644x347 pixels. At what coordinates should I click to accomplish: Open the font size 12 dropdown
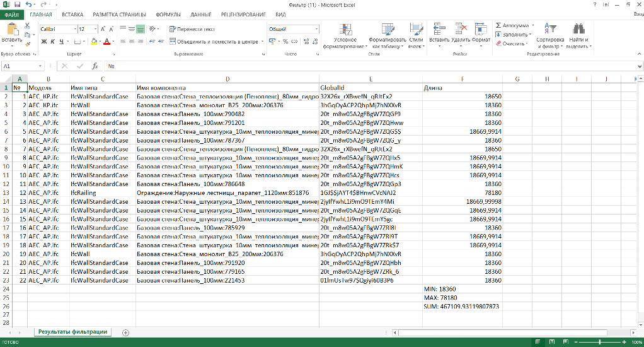tap(96, 29)
